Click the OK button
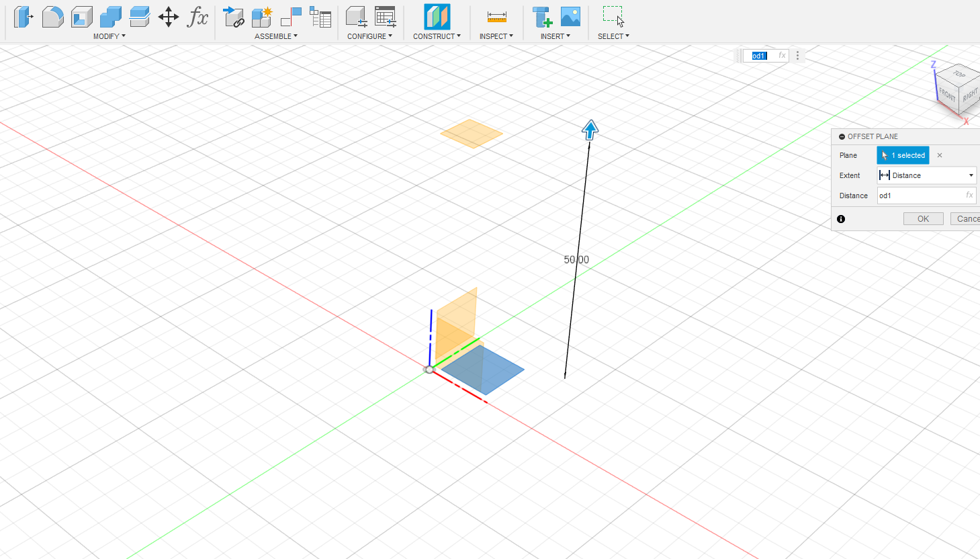The image size is (980, 559). click(923, 219)
